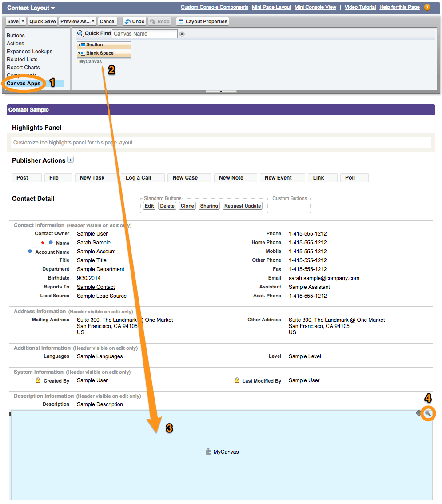Screen dimensions: 442x504
Task: Clear the Canvas Name search with the x icon
Action: pyautogui.click(x=182, y=33)
